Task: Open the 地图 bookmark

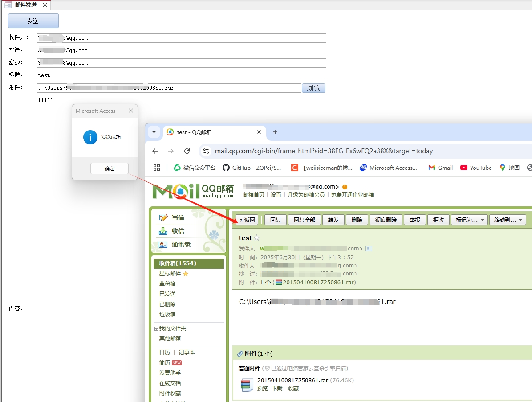Action: click(x=510, y=168)
